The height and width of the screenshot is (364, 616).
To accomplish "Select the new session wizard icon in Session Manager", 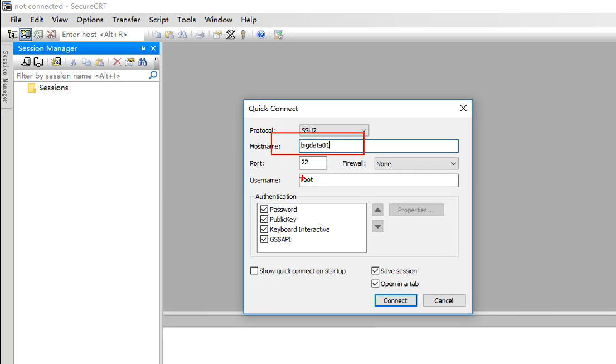I will (56, 61).
